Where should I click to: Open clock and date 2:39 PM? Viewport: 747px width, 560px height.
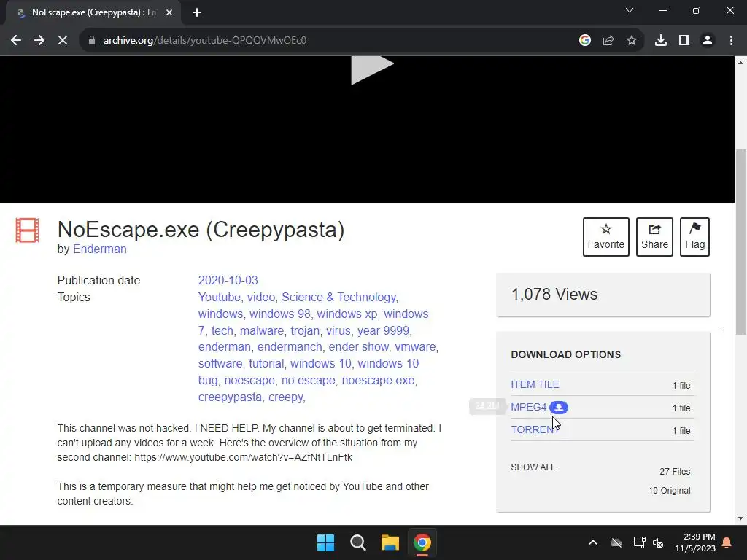pos(695,542)
